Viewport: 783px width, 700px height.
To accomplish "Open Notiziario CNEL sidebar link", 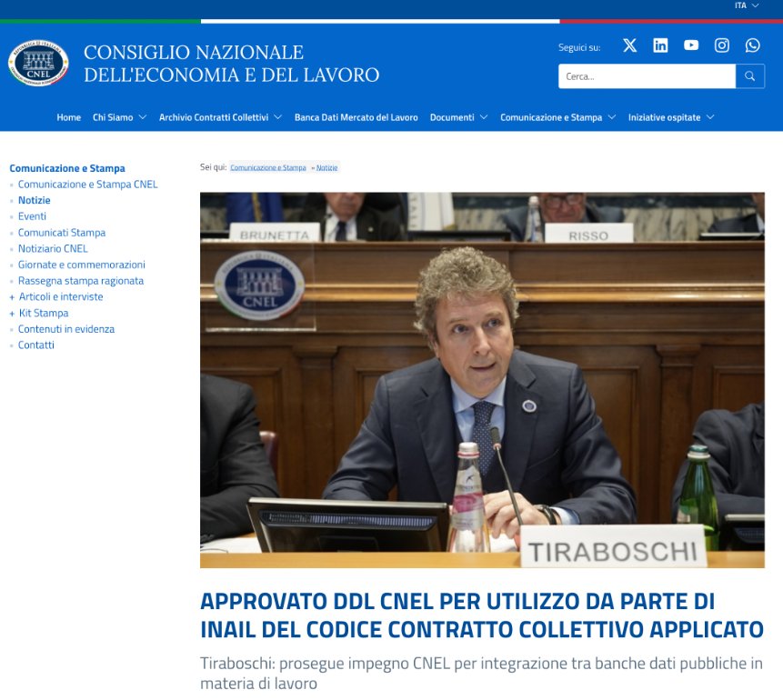I will (x=53, y=249).
